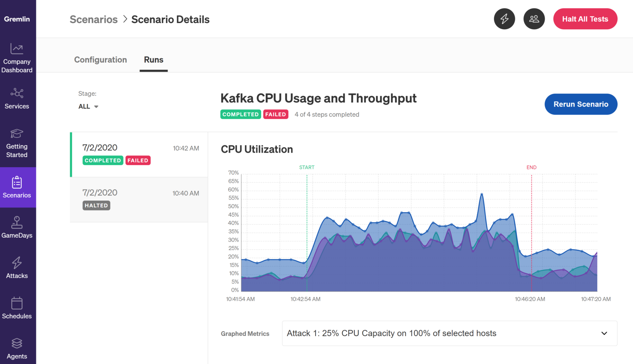
Task: Open GameDays joystick icon
Action: point(17,222)
